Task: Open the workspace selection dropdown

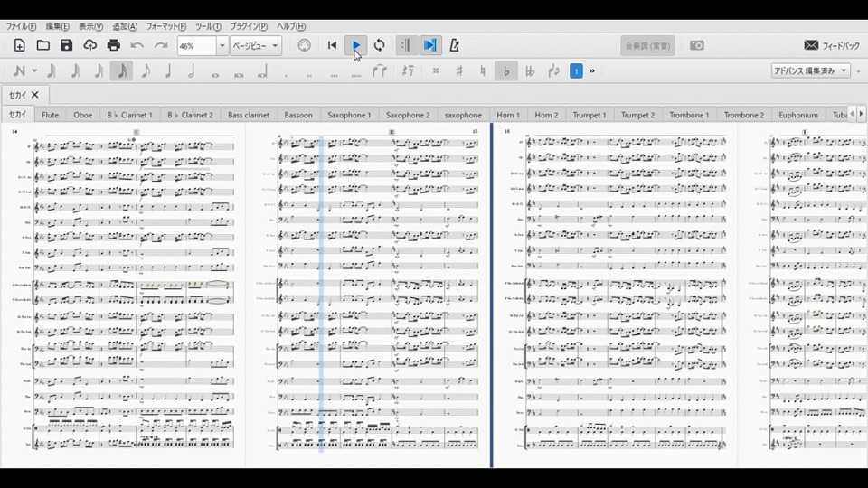Action: tap(810, 70)
